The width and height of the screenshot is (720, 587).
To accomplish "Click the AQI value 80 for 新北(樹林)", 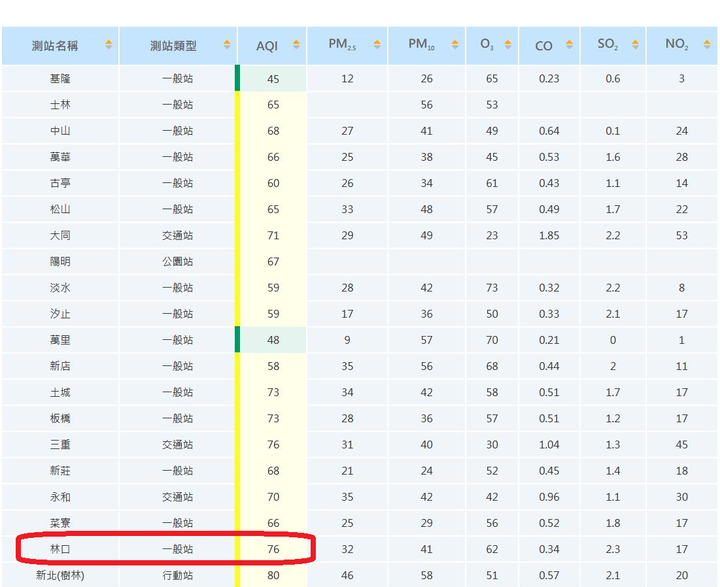I will coord(273,576).
